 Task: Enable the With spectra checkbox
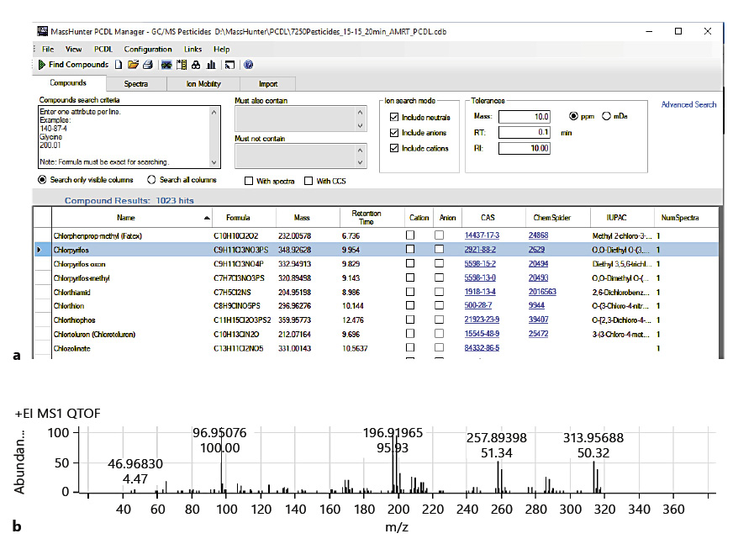pyautogui.click(x=249, y=181)
